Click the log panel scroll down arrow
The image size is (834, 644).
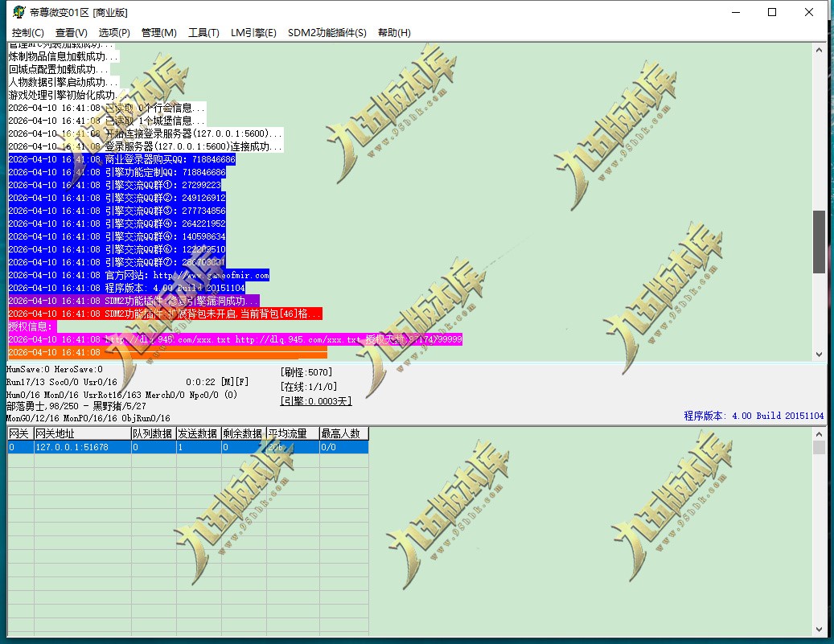[819, 355]
